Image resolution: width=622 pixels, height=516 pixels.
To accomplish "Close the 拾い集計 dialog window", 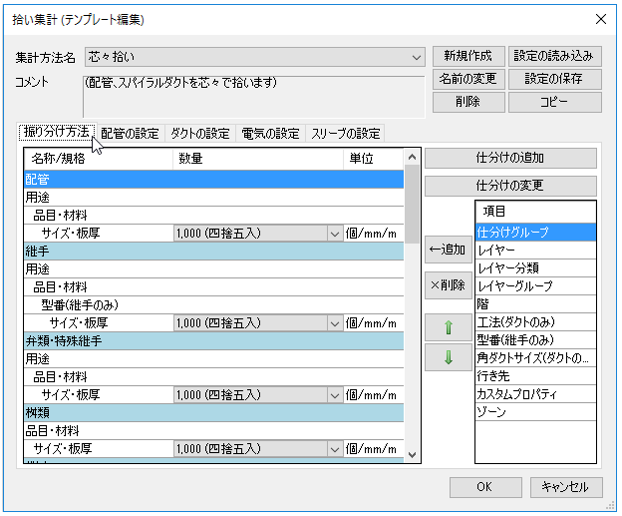I will point(601,19).
